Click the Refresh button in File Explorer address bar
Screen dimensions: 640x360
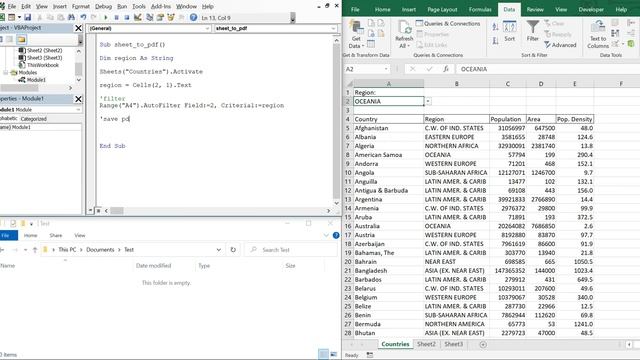tap(233, 249)
